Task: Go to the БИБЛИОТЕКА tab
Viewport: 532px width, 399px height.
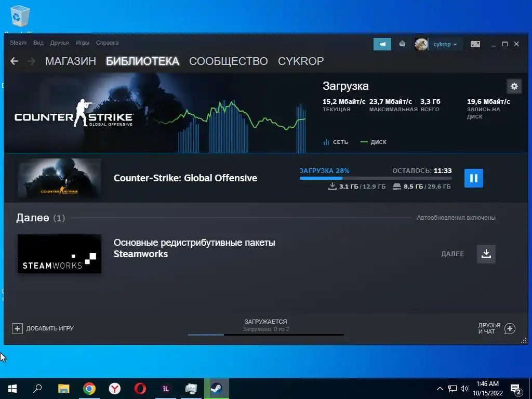Action: click(x=142, y=61)
